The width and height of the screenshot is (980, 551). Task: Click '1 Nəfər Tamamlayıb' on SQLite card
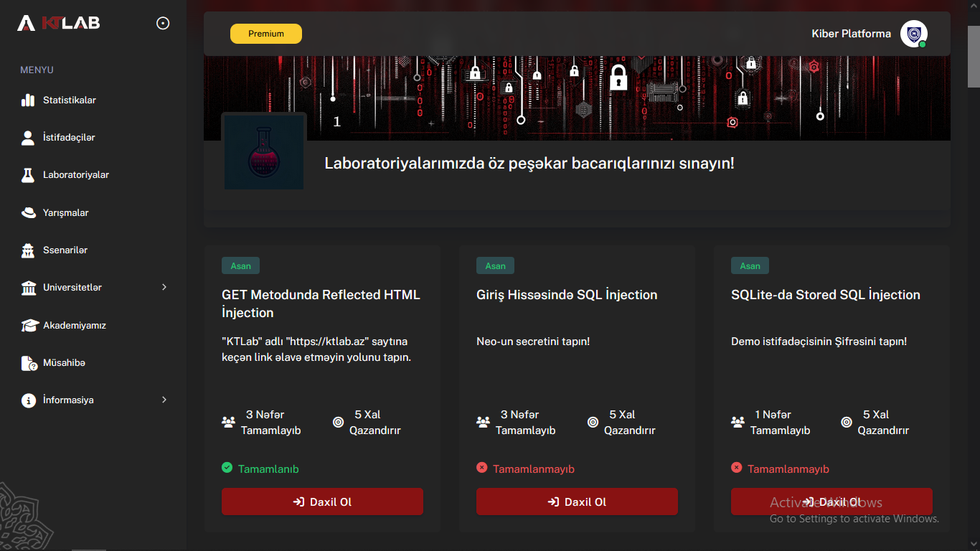(780, 423)
